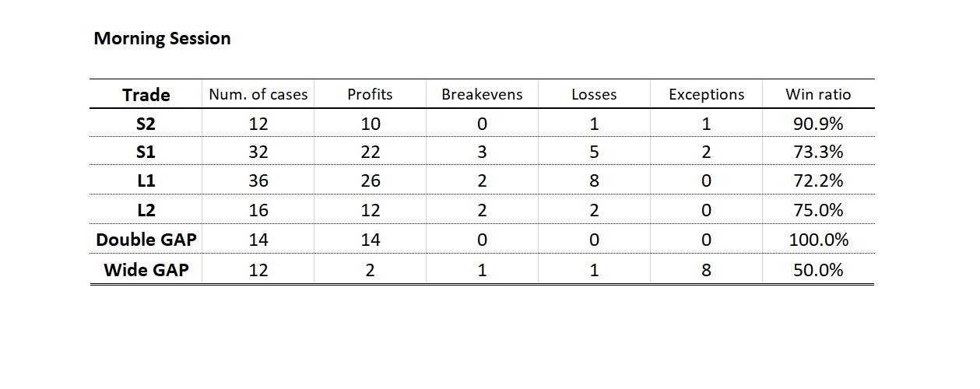This screenshot has width=980, height=389.
Task: Click the S1 row label
Action: point(146,152)
